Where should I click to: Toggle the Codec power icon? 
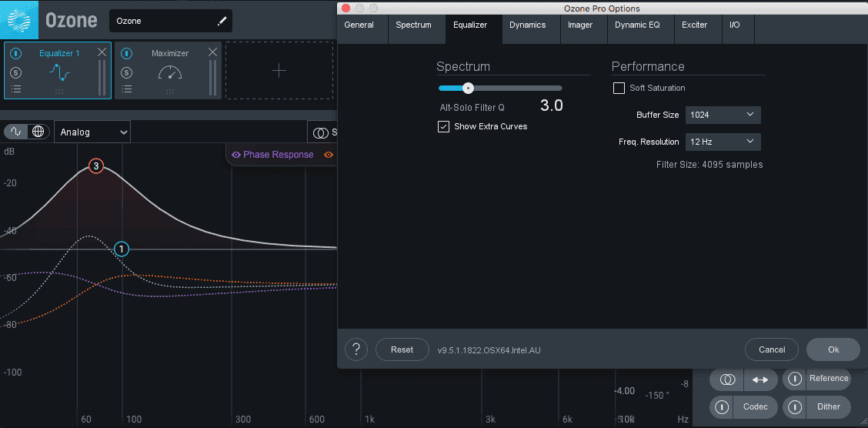coord(721,407)
